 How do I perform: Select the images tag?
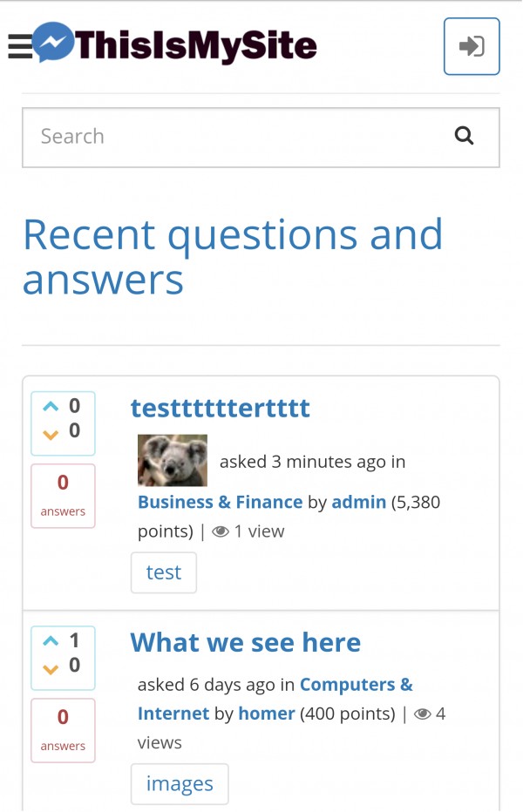(x=180, y=784)
